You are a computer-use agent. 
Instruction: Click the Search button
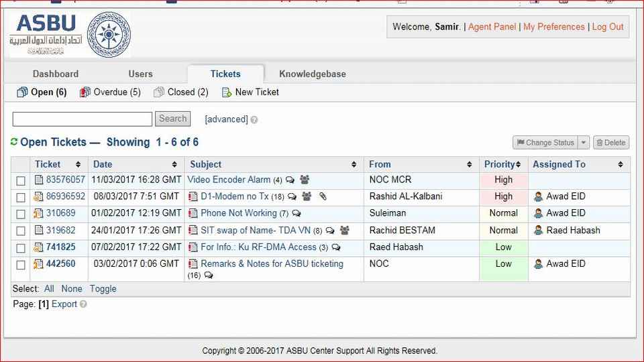point(172,119)
